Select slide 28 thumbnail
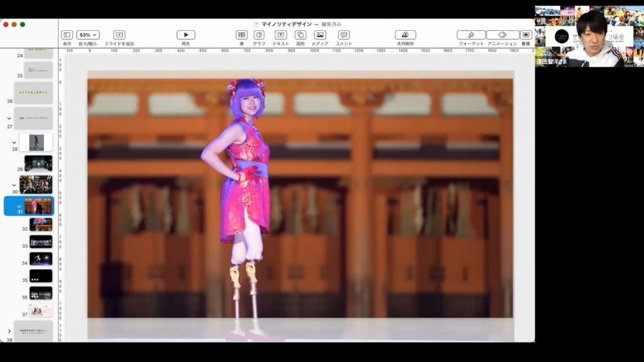This screenshot has height=362, width=644. 36,143
